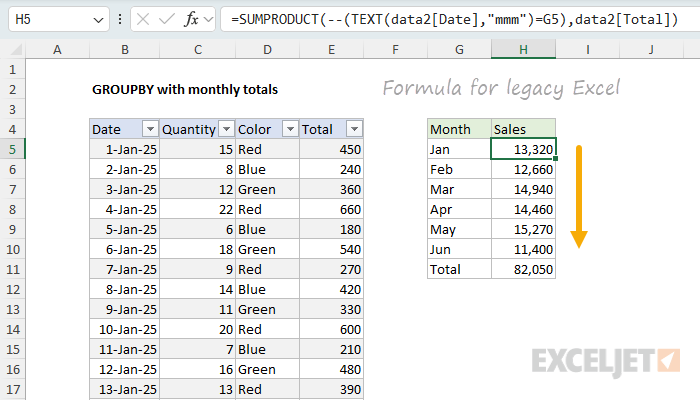Select the Total cell showing 390
This screenshot has width=700, height=400.
click(331, 389)
